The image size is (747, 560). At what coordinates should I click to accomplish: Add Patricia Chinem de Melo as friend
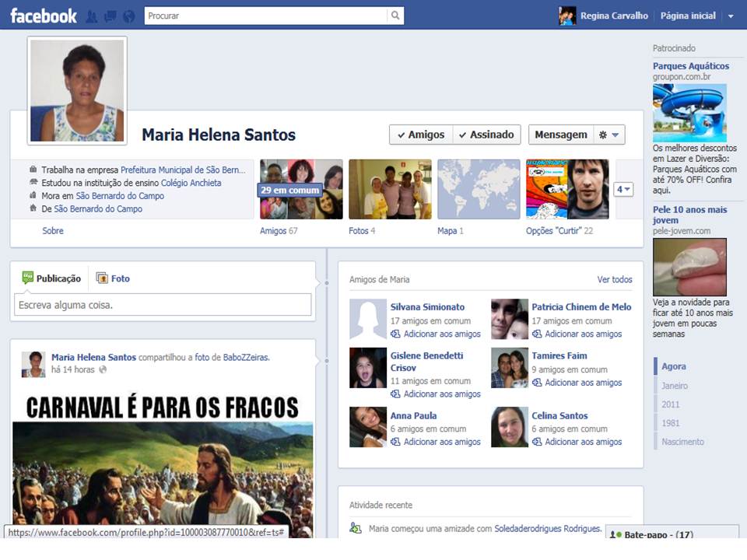(x=577, y=334)
